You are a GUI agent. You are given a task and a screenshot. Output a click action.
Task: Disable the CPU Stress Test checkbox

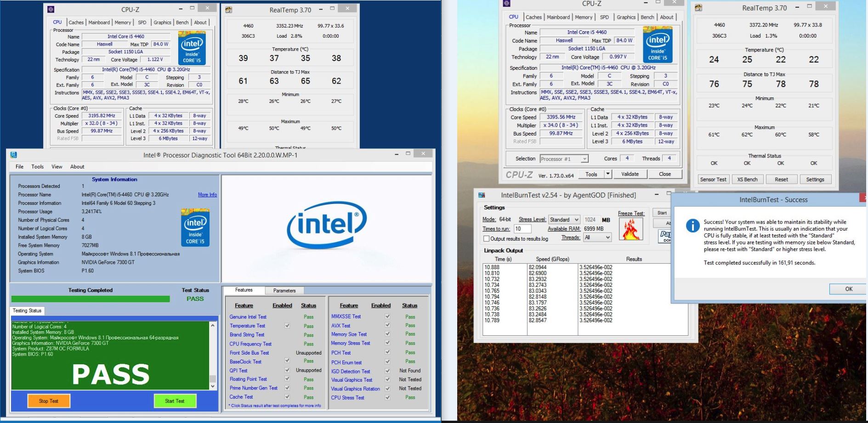[387, 397]
